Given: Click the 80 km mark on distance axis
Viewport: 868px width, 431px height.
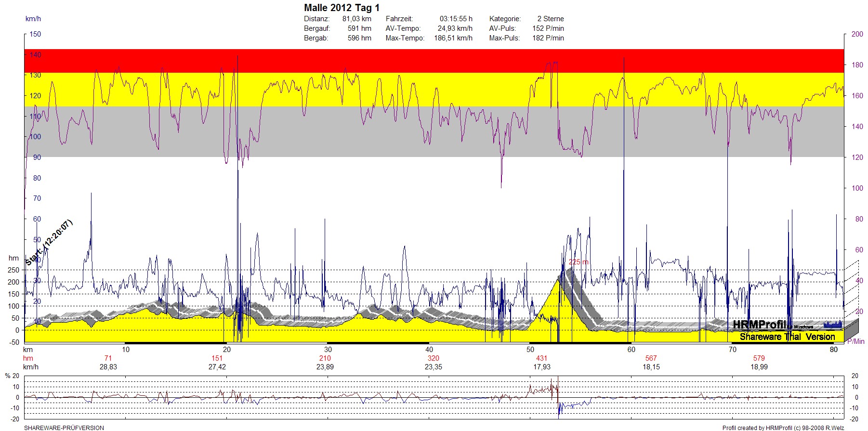Looking at the screenshot, I should (x=834, y=350).
